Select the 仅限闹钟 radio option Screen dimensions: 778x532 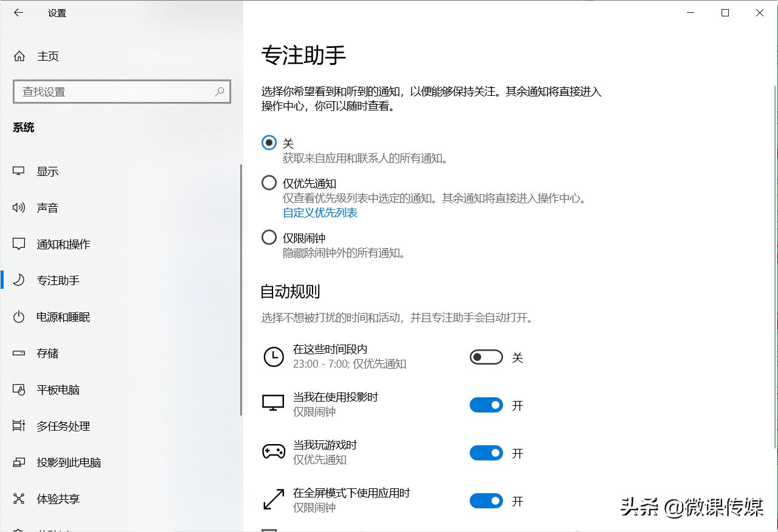[x=269, y=237]
